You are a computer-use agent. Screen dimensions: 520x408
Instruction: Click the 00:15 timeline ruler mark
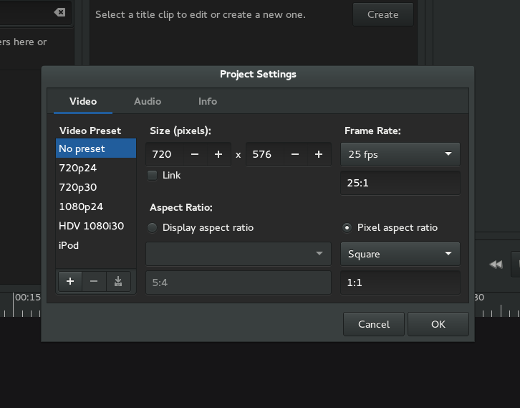(x=28, y=297)
